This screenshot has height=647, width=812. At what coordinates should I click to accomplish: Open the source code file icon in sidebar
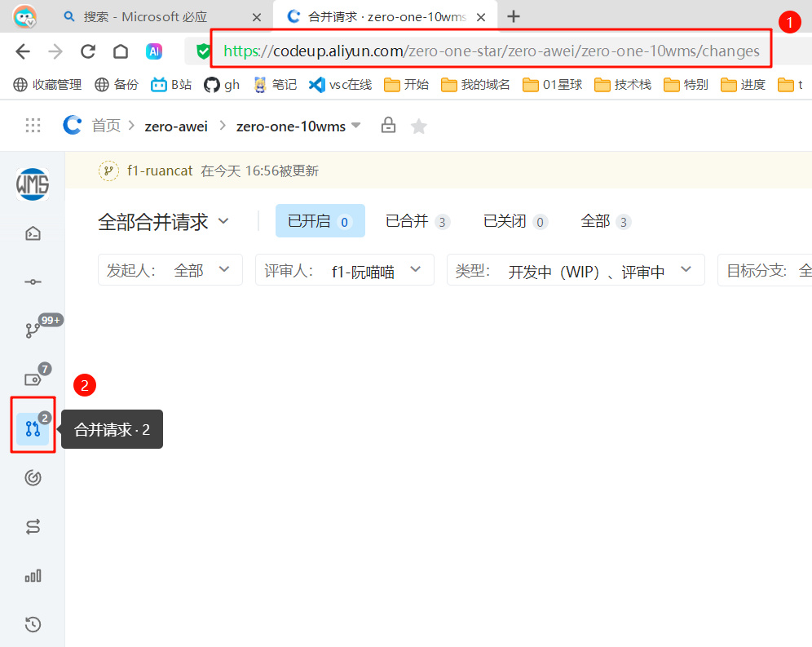pos(33,234)
